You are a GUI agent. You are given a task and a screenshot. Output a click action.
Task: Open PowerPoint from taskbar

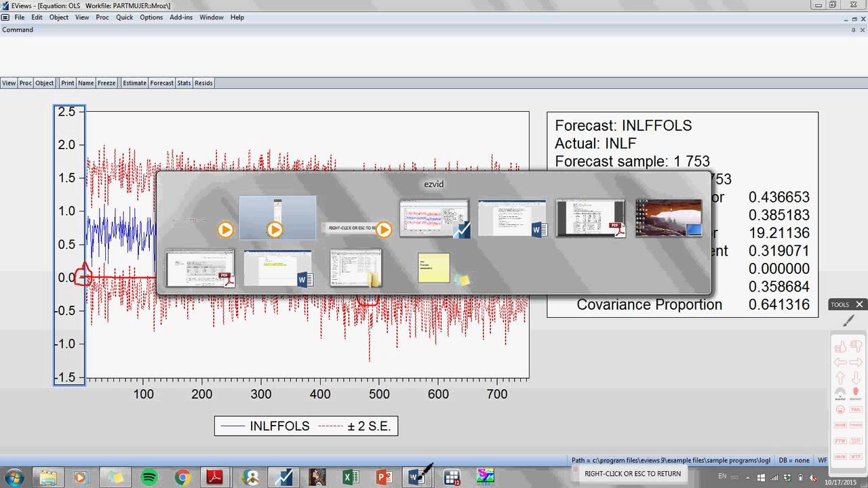[x=384, y=477]
